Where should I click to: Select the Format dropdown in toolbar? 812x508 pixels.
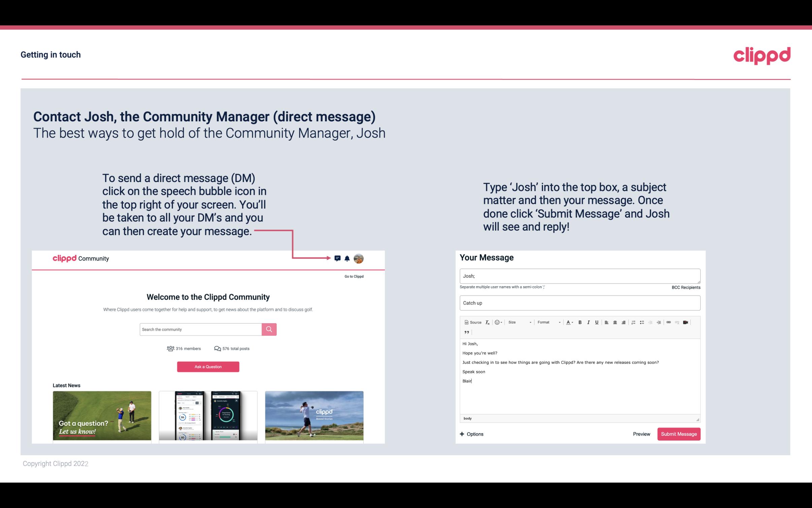pyautogui.click(x=547, y=322)
